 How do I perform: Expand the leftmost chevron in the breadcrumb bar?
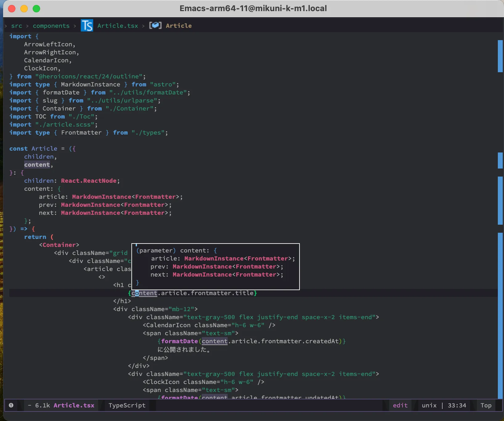6,26
